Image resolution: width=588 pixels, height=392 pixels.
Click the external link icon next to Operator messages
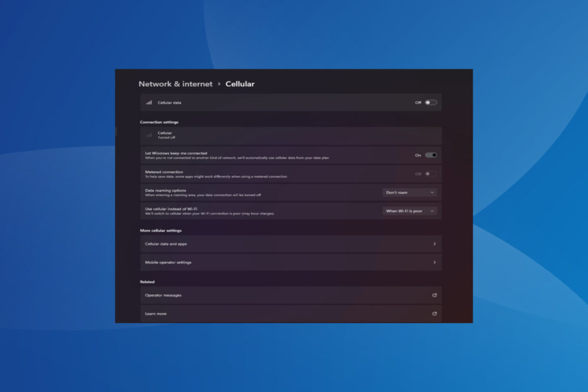click(x=434, y=295)
